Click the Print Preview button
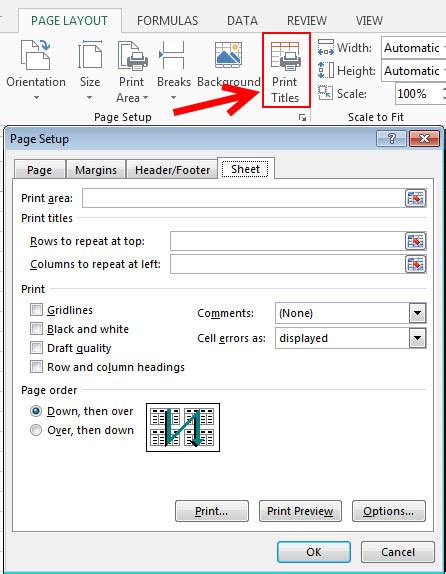 (300, 511)
